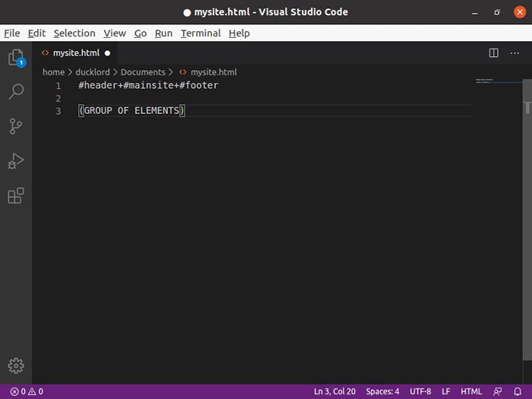Open the Extensions view
Viewport: 532px width, 399px height.
pos(16,196)
